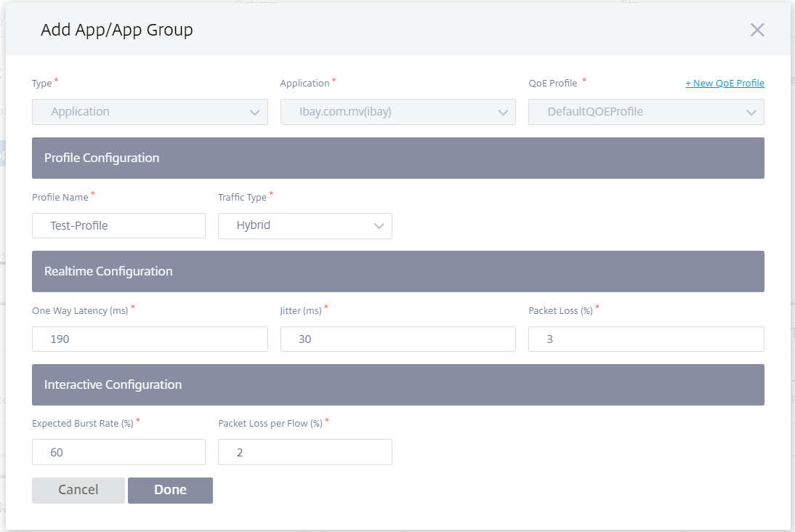Click the QoE Profile label
This screenshot has height=532, width=795.
click(552, 83)
